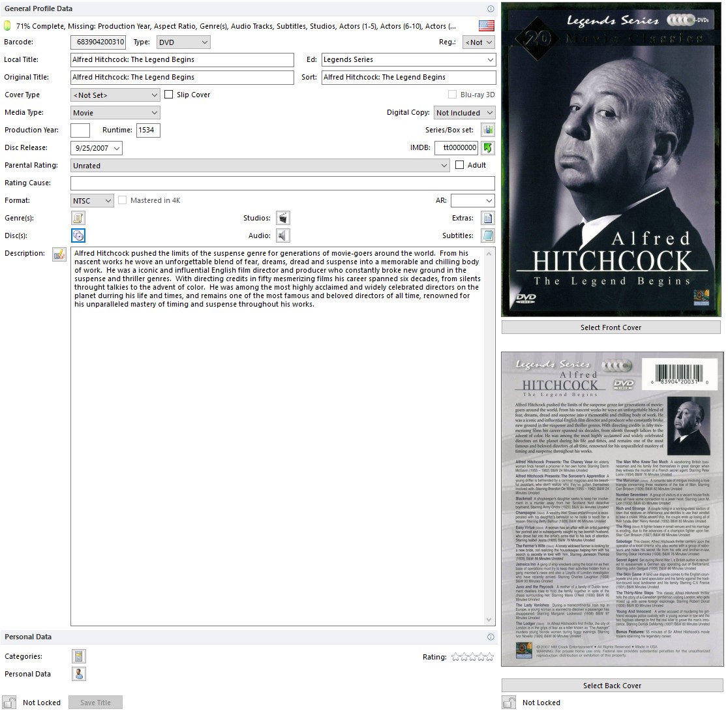Click the Runtime field showing 1534
Viewport: 728px width, 713px height.
(x=148, y=130)
